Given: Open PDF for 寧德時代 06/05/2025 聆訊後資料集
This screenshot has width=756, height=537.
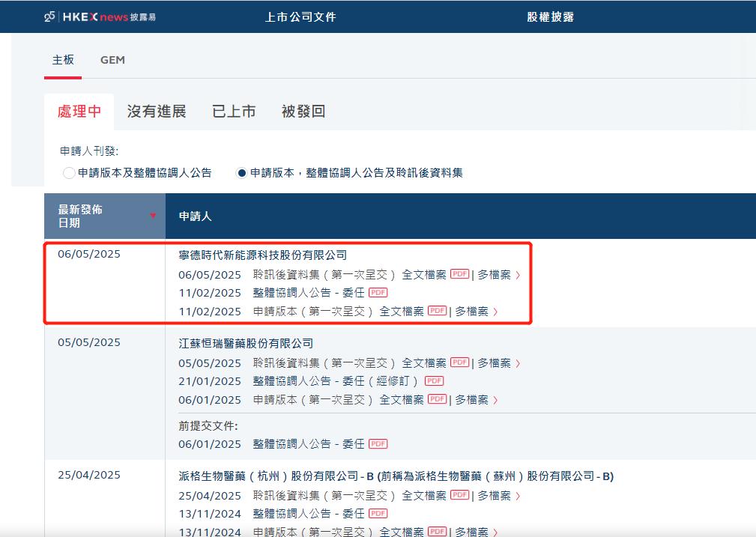Looking at the screenshot, I should click(x=460, y=274).
